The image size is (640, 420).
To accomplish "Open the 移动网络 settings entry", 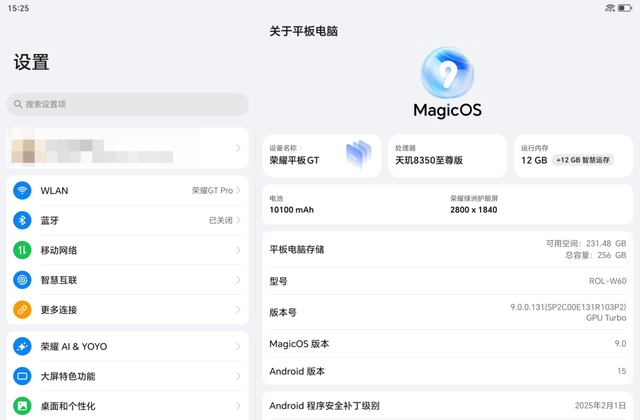I will click(127, 250).
